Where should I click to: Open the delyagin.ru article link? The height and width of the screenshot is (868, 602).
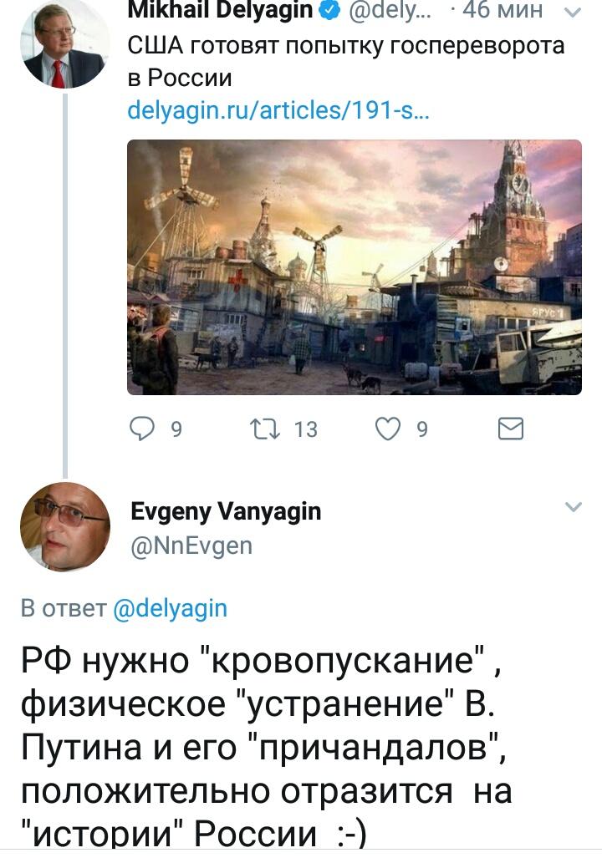click(x=278, y=110)
